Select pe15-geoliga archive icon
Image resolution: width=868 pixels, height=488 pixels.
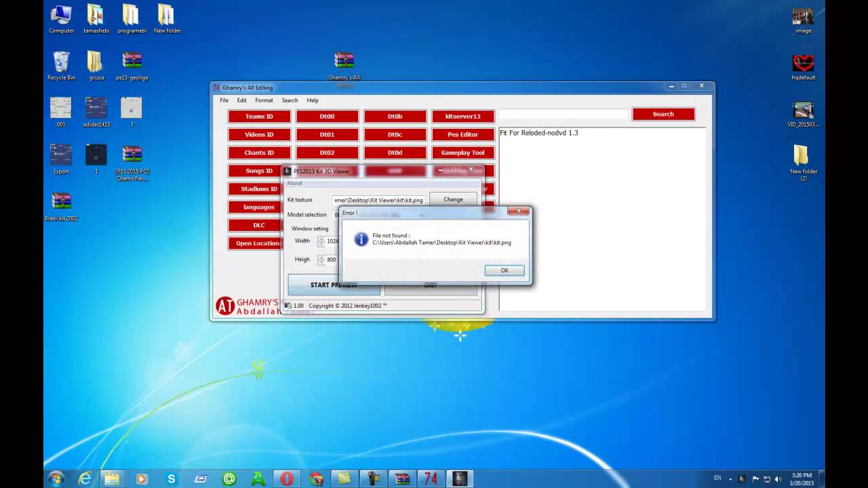[132, 66]
